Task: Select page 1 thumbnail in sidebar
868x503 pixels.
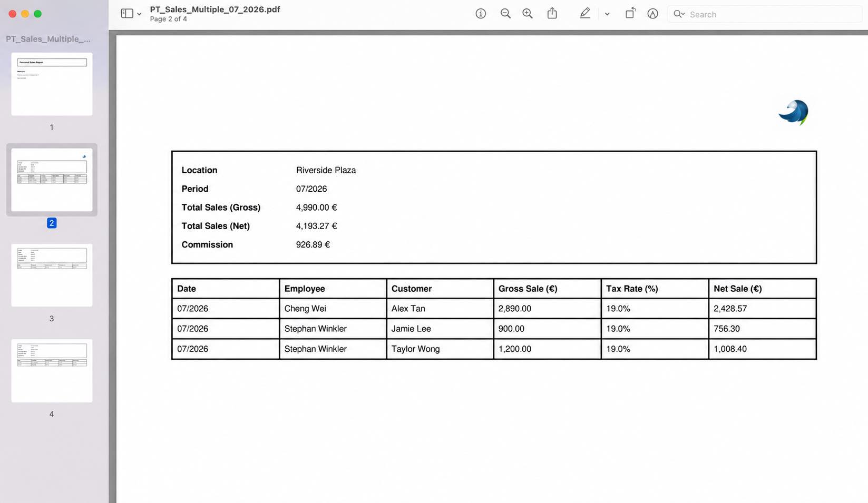Action: [x=52, y=84]
